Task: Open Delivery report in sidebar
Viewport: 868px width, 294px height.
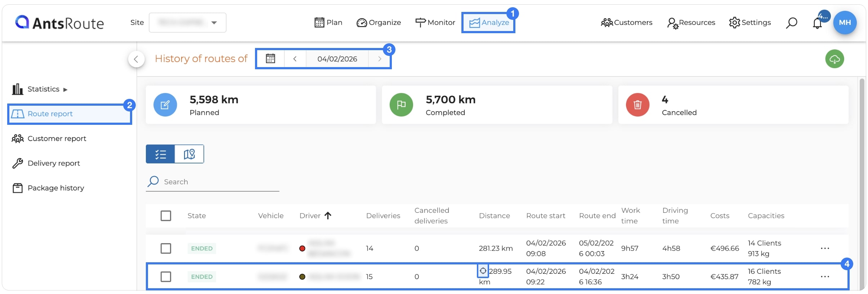Action: 46,163
